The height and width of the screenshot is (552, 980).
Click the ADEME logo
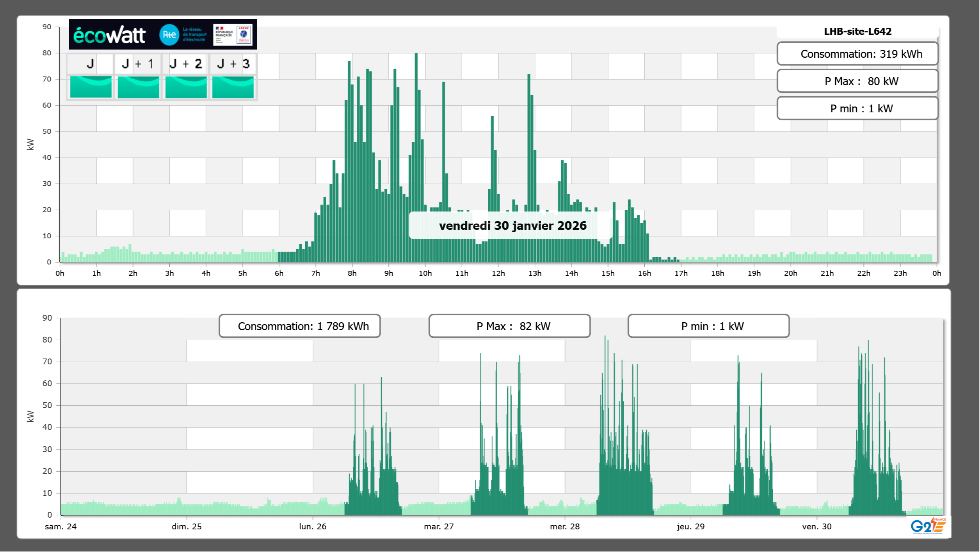(x=244, y=35)
